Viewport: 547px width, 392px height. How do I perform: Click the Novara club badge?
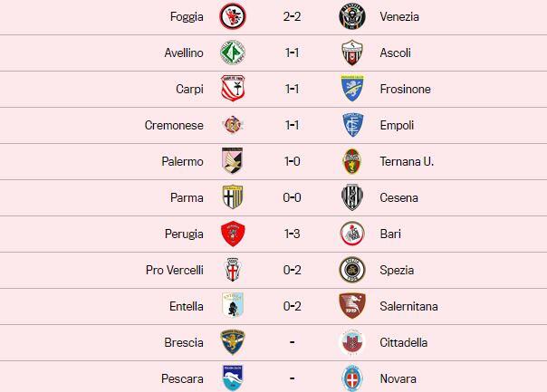[352, 378]
